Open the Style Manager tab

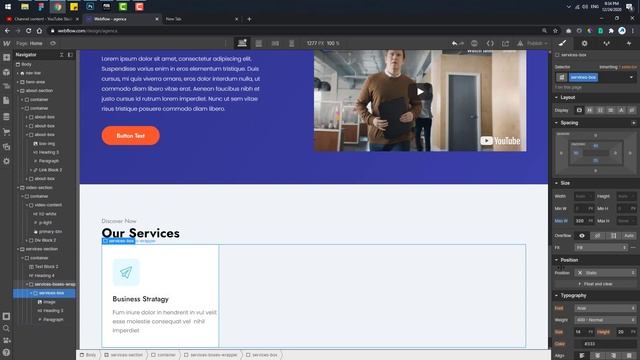[607, 43]
